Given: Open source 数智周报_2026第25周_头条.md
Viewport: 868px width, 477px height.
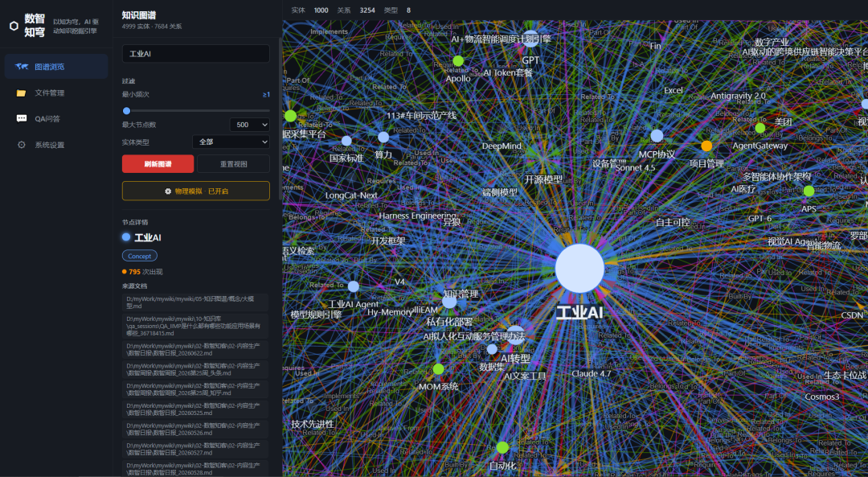Looking at the screenshot, I should point(194,369).
